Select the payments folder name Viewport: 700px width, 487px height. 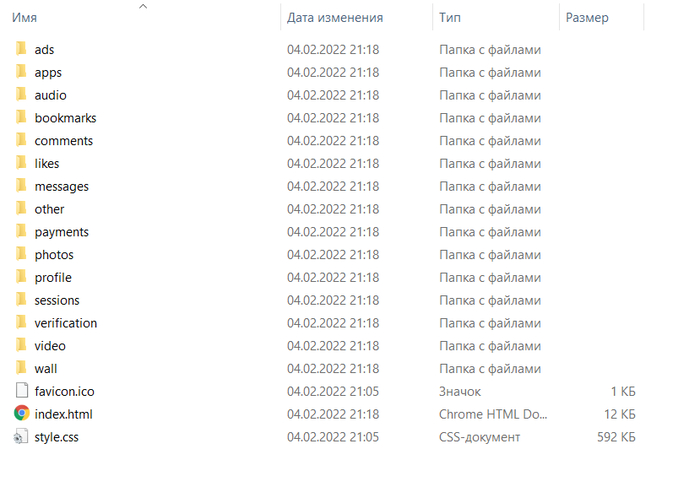point(62,232)
